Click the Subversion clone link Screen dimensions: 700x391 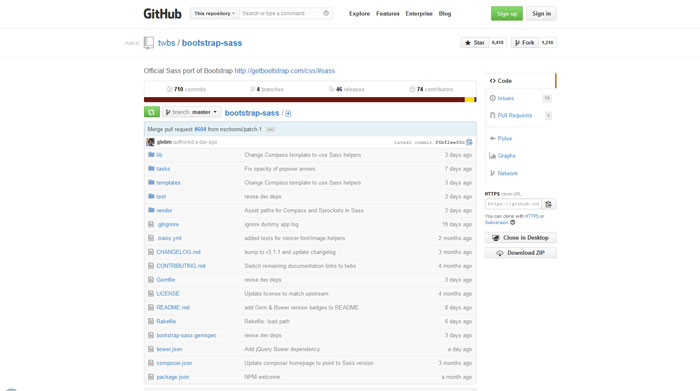496,222
